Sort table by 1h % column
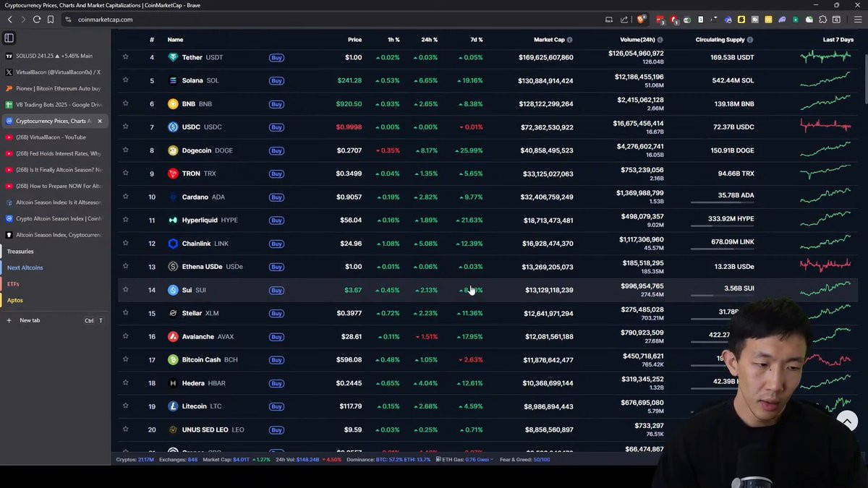Screen dimensions: 868x488 click(x=393, y=40)
